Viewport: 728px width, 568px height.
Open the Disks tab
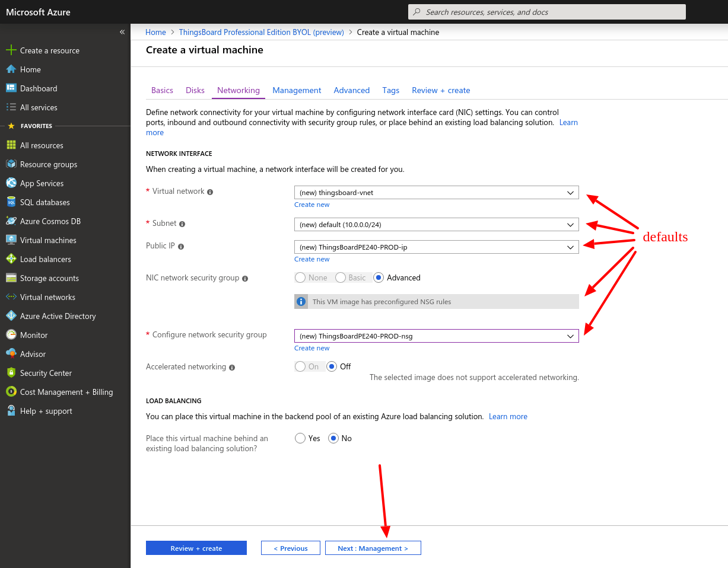[x=195, y=90]
